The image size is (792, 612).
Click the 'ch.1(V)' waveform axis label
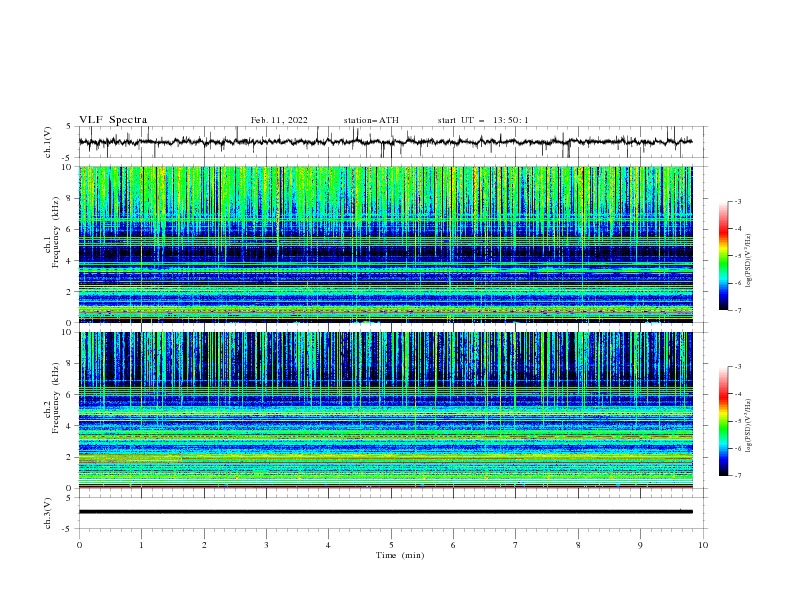48,142
